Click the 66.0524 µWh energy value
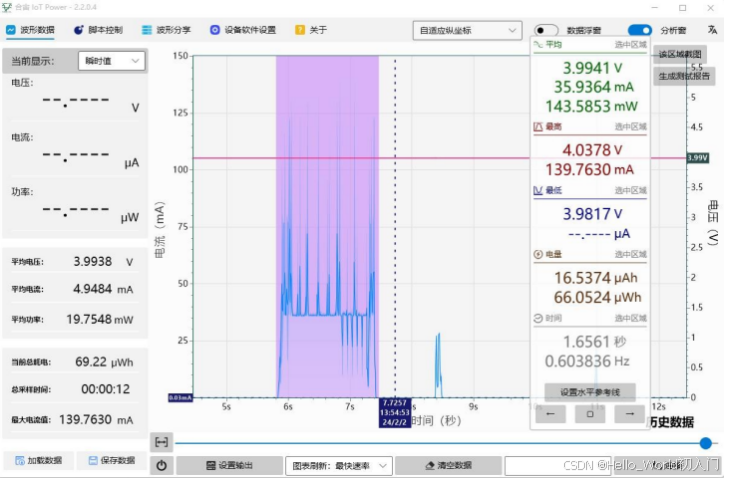 598,297
